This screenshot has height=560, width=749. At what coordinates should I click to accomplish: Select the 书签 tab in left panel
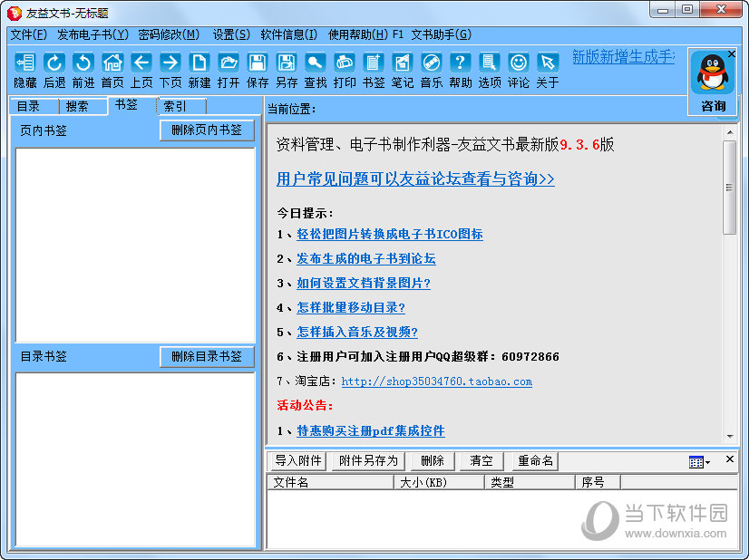point(132,105)
